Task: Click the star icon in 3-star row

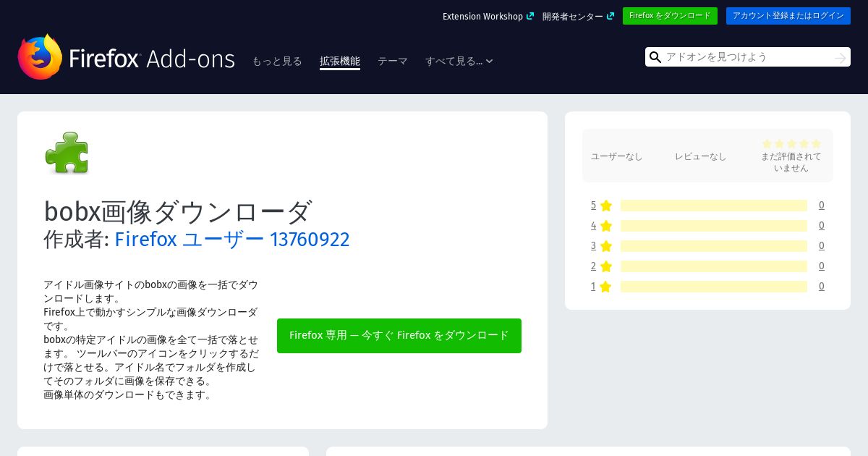Action: click(x=606, y=246)
